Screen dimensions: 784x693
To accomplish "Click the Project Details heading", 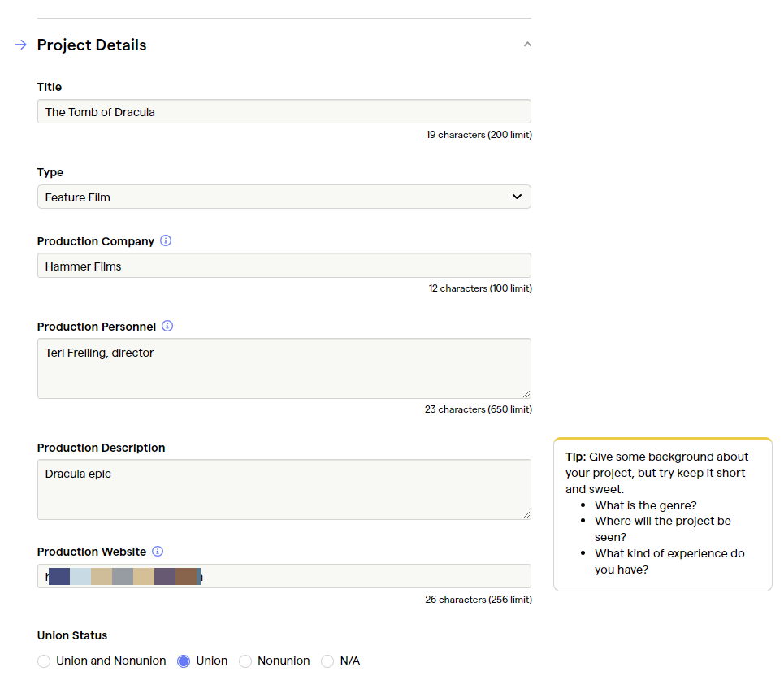I will [x=92, y=45].
